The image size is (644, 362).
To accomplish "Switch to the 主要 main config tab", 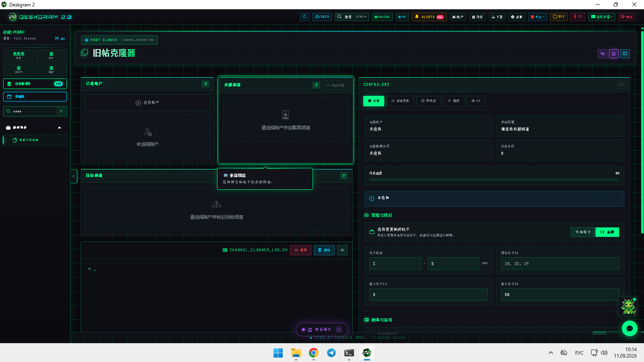I will coord(374,101).
